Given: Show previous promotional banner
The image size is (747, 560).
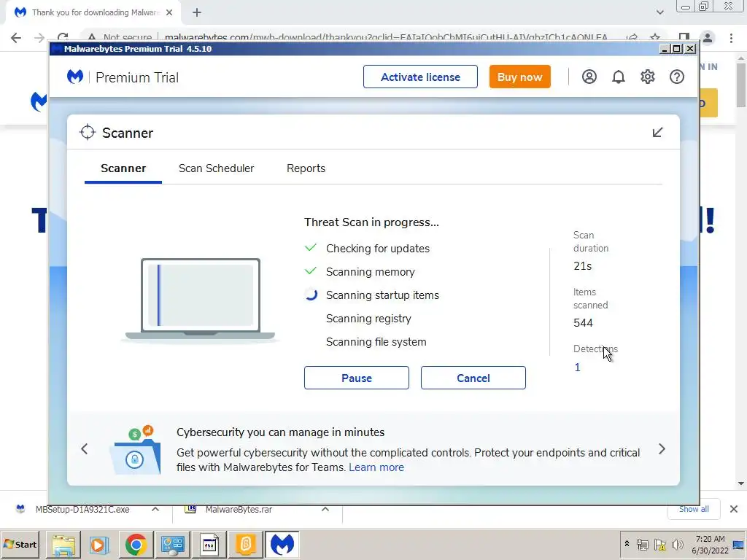Looking at the screenshot, I should coord(85,448).
